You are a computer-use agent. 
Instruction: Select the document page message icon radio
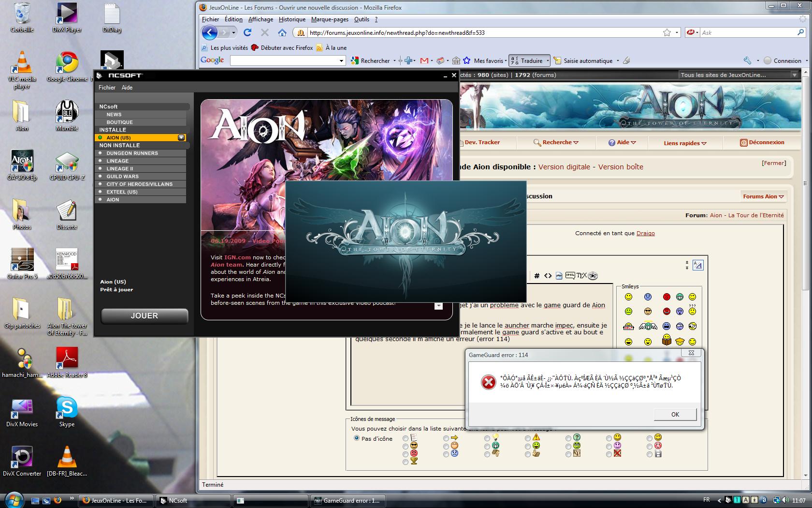pyautogui.click(x=405, y=438)
